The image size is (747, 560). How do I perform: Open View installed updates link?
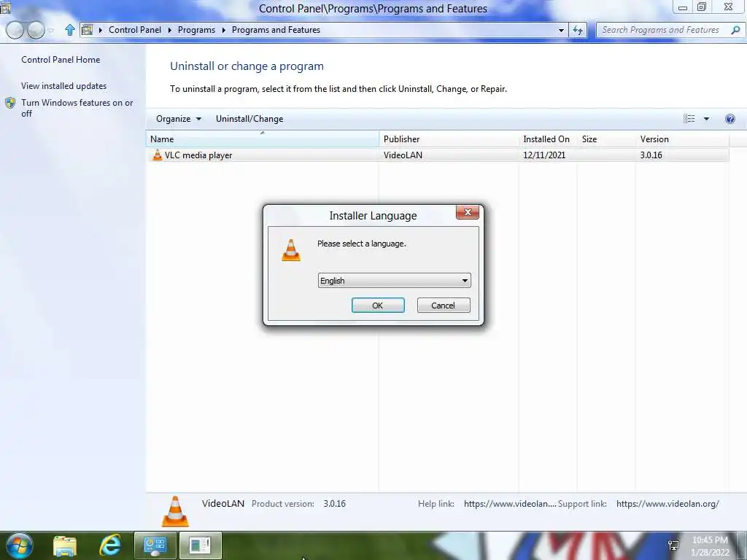pyautogui.click(x=64, y=86)
